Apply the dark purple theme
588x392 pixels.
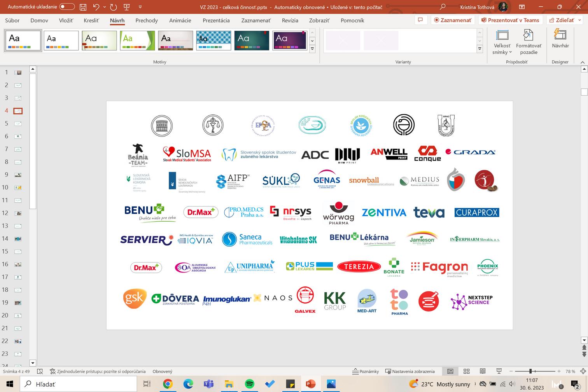point(290,40)
